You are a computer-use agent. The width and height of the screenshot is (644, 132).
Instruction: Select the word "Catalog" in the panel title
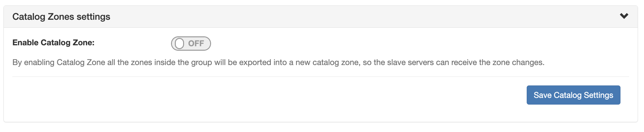[29, 17]
